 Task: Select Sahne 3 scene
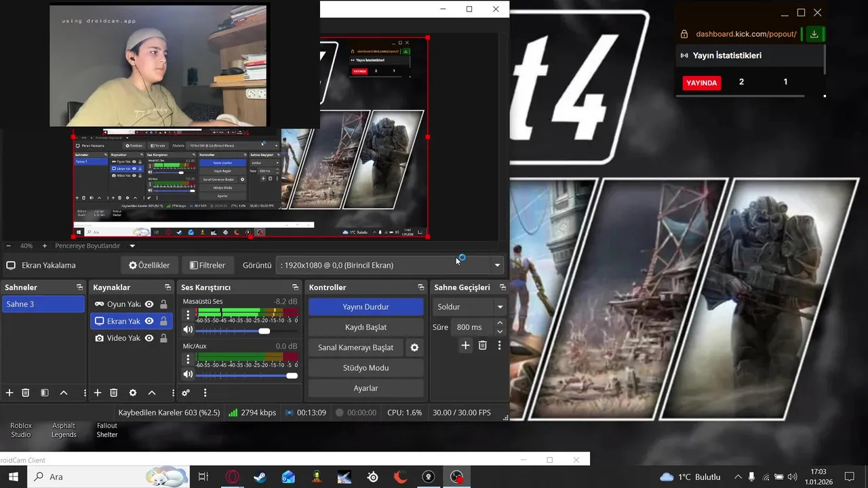coord(43,304)
